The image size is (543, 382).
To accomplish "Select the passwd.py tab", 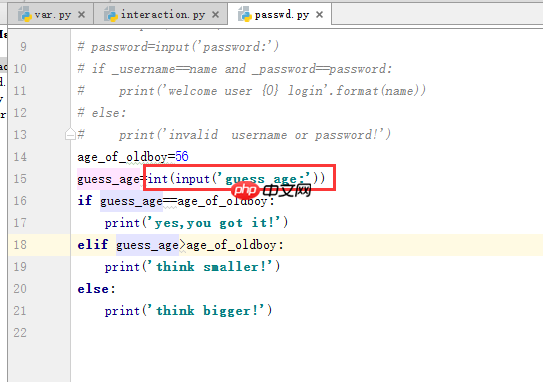I will (x=281, y=15).
